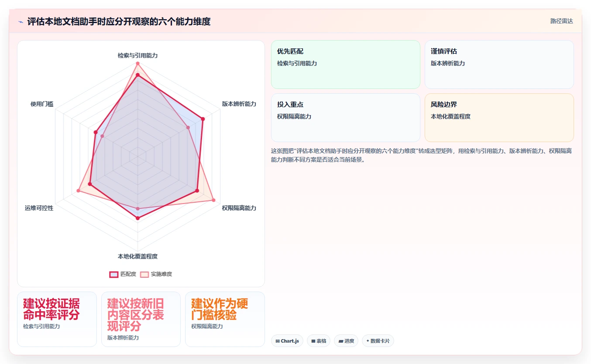The width and height of the screenshot is (591, 364).
Task: Select the 进度 tag chip
Action: point(346,341)
